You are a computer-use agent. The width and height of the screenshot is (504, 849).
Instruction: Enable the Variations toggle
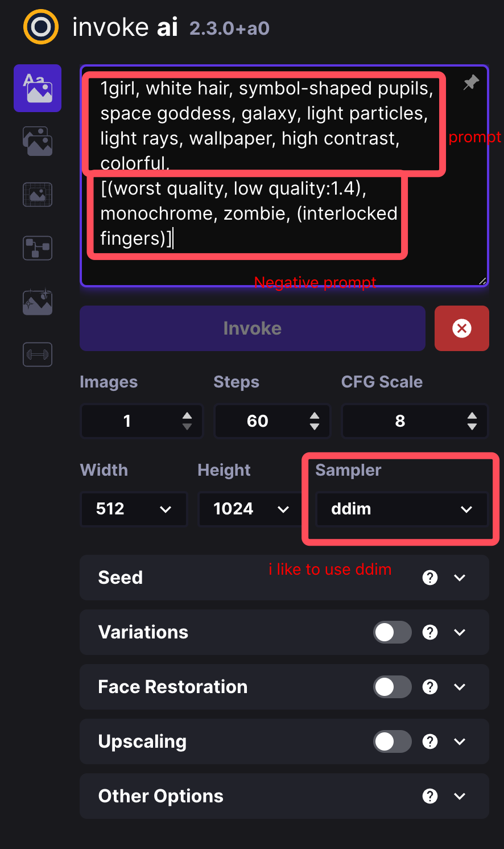(392, 632)
